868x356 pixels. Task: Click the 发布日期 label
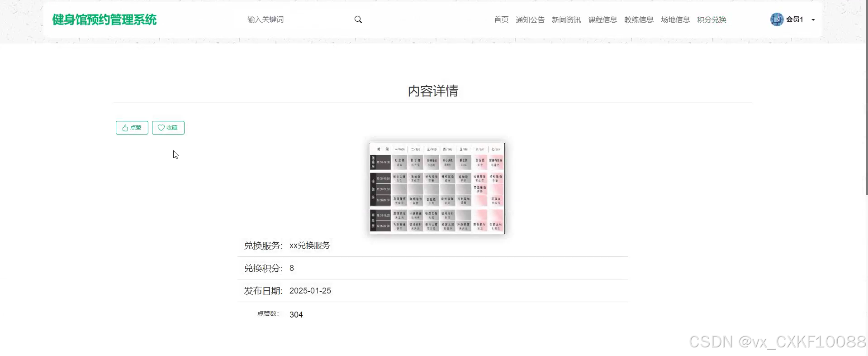(263, 291)
